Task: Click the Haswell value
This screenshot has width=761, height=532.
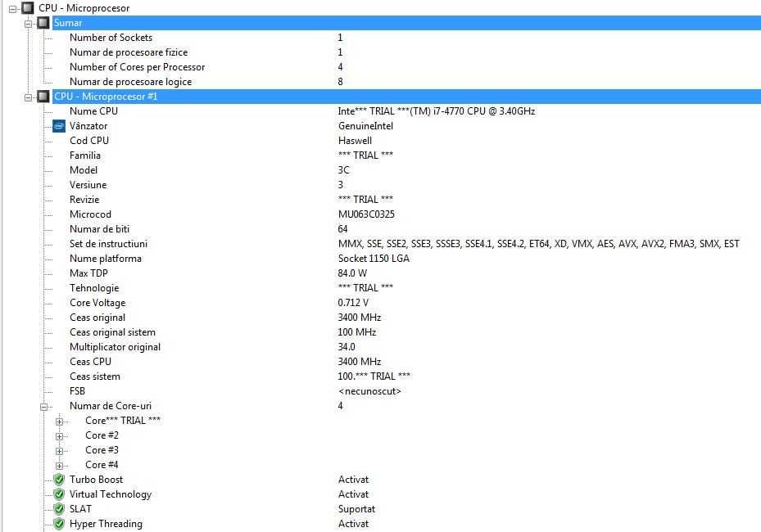Action: coord(355,141)
